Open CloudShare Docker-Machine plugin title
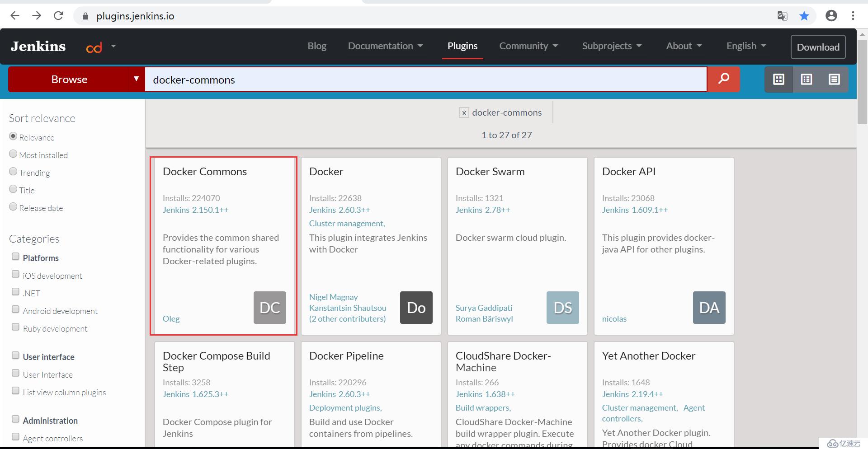 [503, 362]
